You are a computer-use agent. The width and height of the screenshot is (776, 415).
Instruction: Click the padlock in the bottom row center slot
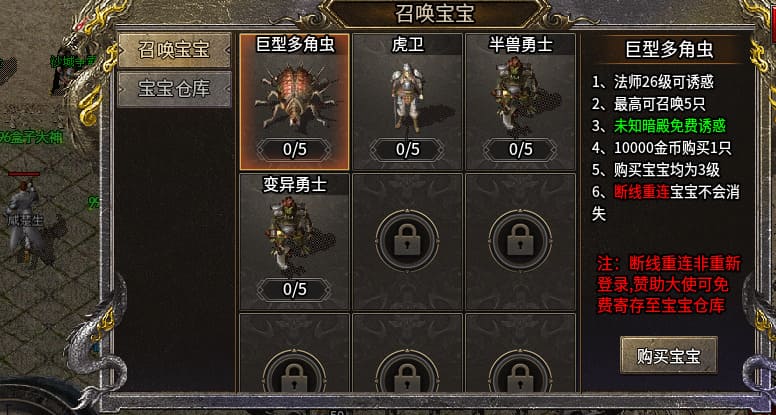(x=407, y=377)
